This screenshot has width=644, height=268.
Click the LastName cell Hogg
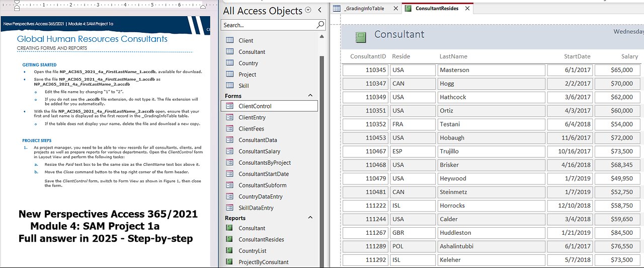492,84
